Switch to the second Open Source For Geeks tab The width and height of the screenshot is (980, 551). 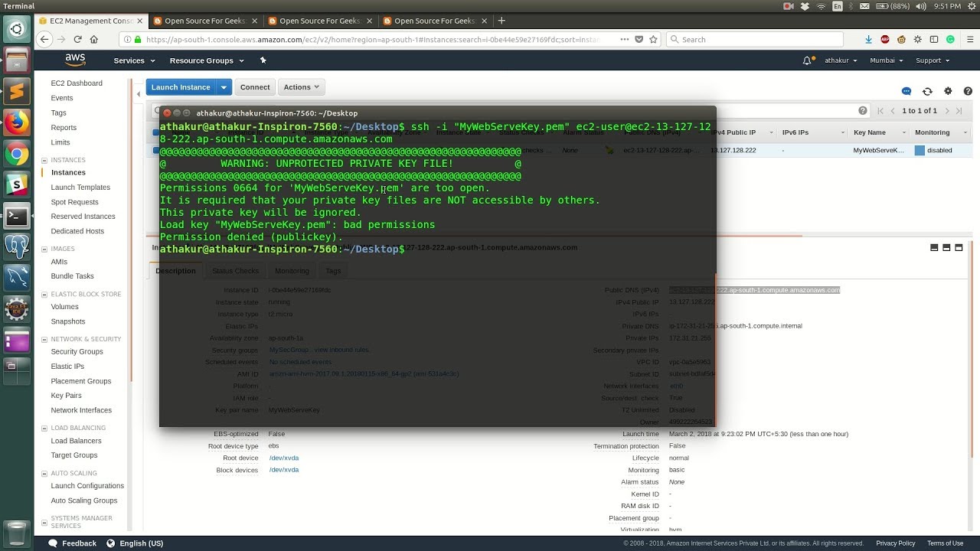[321, 21]
